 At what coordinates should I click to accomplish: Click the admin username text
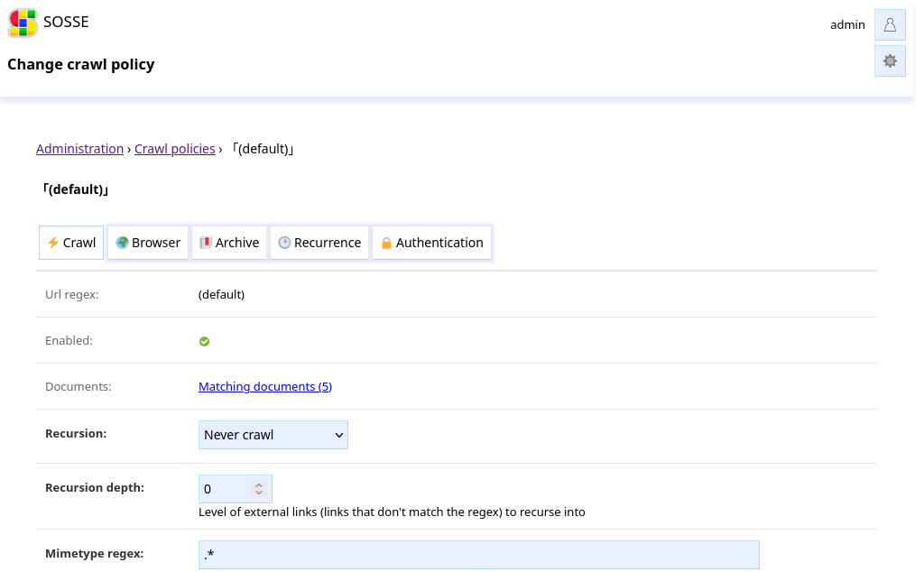[x=847, y=24]
